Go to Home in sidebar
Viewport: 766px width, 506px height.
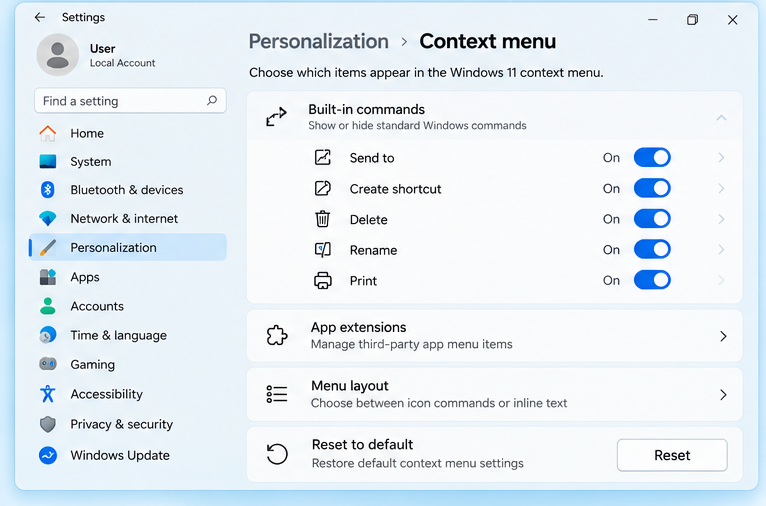(x=128, y=133)
